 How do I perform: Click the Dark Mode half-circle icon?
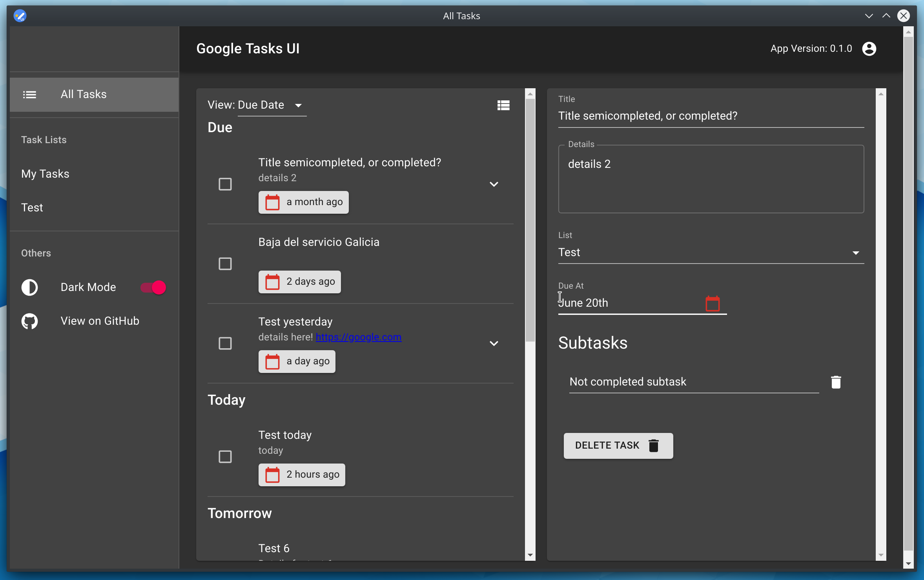pyautogui.click(x=29, y=287)
